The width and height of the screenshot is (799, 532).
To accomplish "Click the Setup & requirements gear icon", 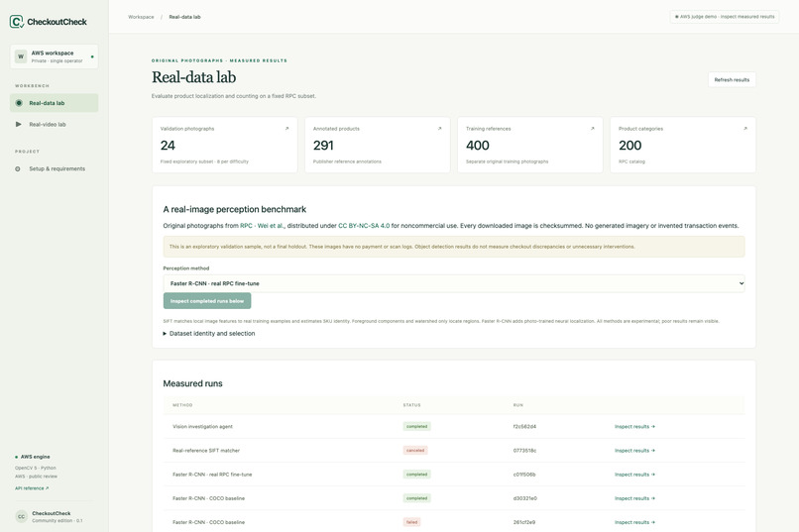I will coord(18,169).
